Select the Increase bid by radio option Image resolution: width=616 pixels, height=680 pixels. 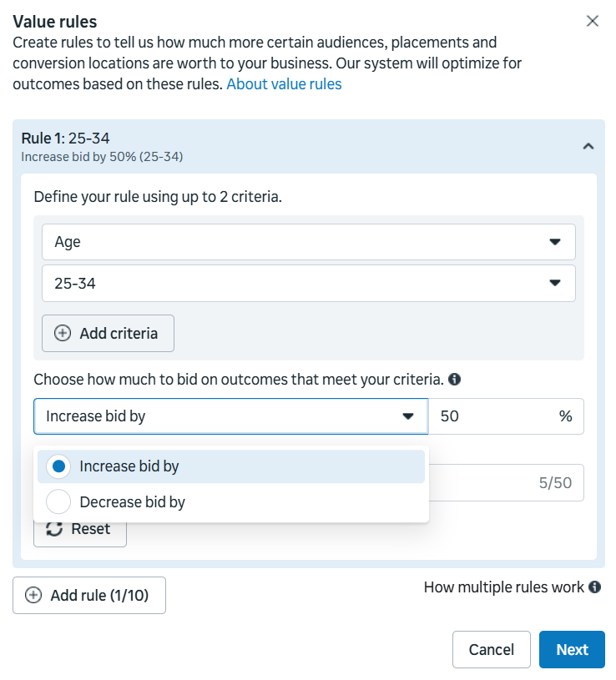pos(58,466)
